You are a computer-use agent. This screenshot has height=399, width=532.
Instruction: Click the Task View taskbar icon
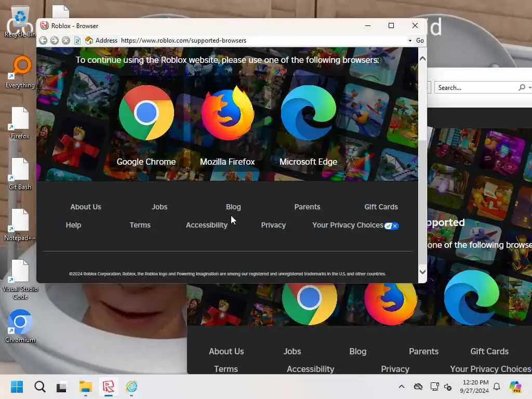coord(61,387)
